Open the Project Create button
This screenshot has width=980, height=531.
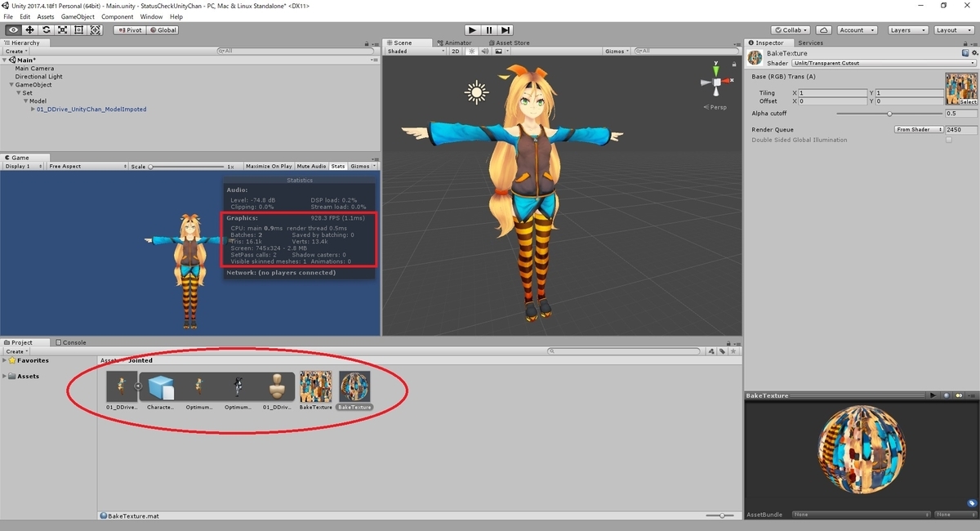(x=16, y=351)
